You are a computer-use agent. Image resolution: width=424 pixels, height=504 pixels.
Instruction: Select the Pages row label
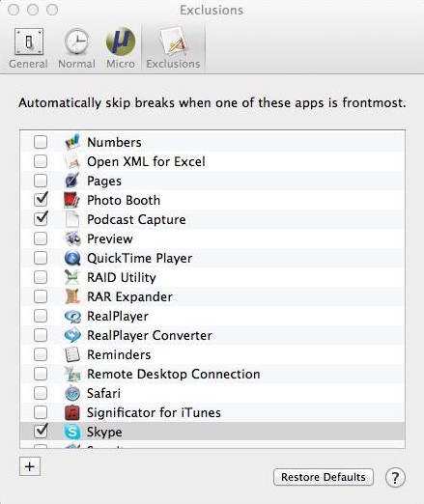click(104, 182)
